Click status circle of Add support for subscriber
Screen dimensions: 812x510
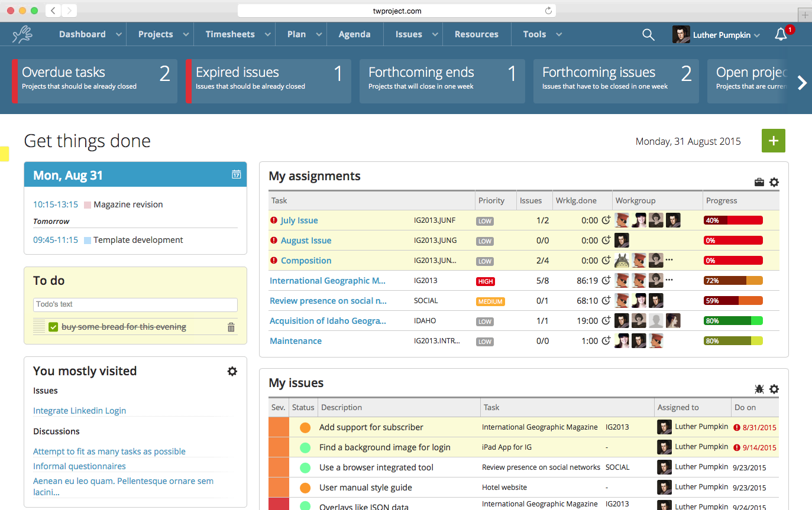click(x=305, y=427)
